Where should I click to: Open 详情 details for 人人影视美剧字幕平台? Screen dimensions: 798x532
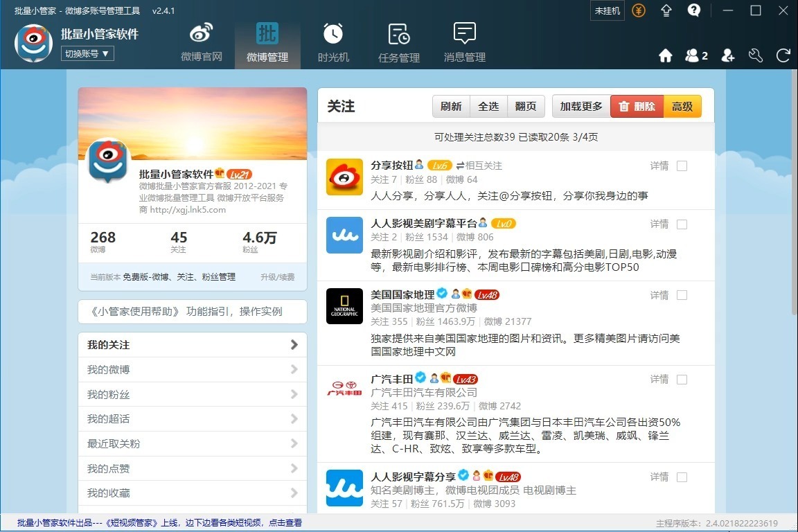(x=659, y=224)
